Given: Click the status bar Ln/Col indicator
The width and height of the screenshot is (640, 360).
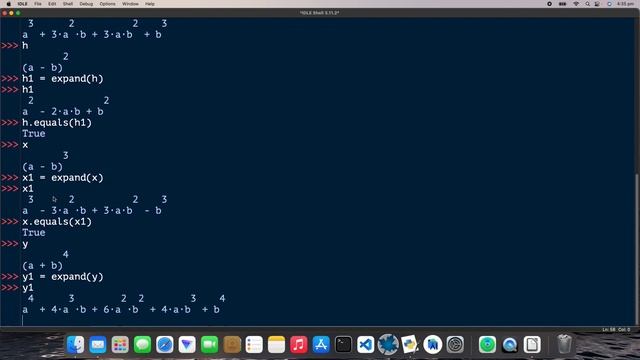Looking at the screenshot, I should pos(616,329).
